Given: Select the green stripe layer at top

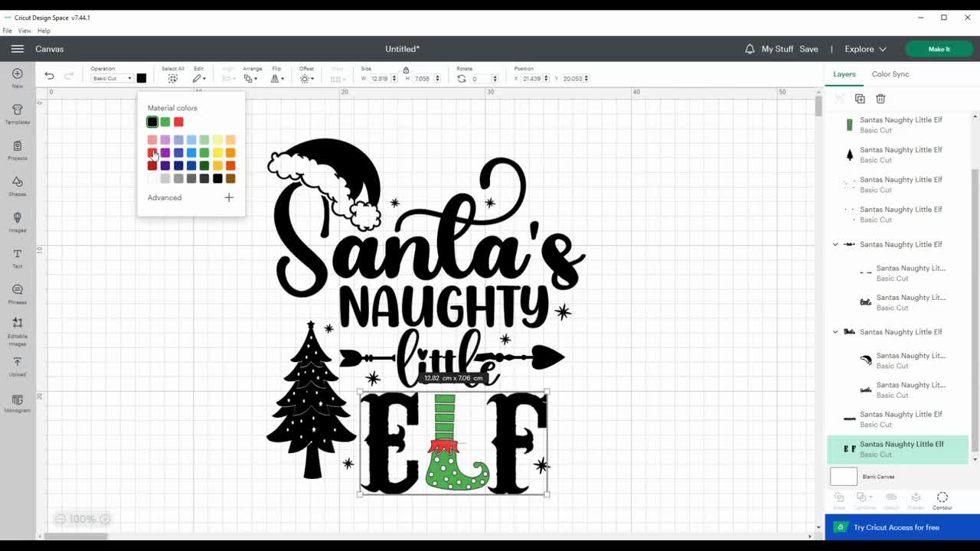Looking at the screenshot, I should 897,125.
